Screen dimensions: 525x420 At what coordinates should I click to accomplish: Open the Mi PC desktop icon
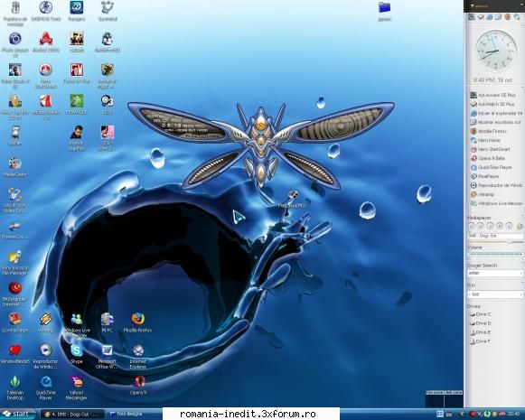(x=108, y=322)
